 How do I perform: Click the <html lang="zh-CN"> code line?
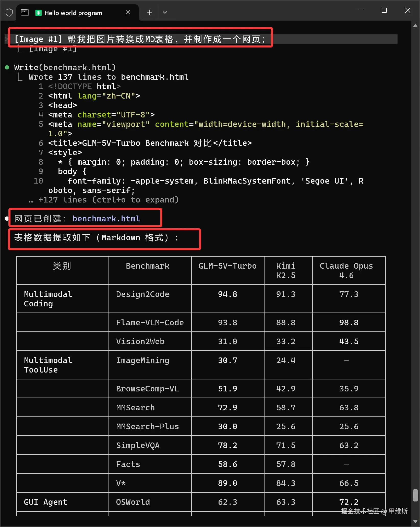(x=94, y=96)
